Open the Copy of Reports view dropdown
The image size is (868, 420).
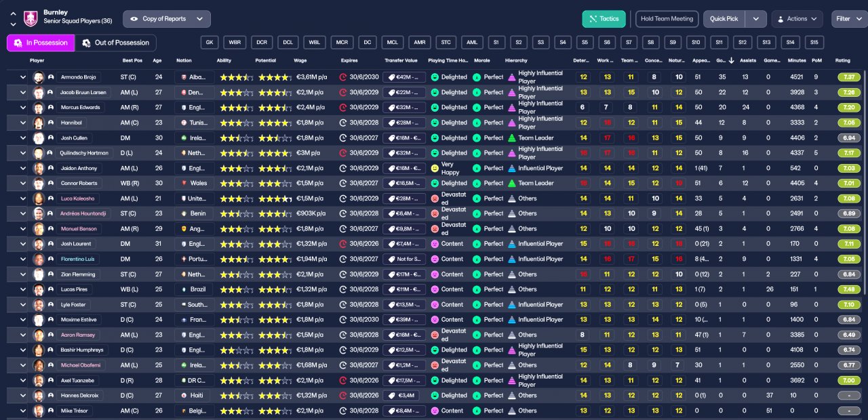(x=167, y=19)
